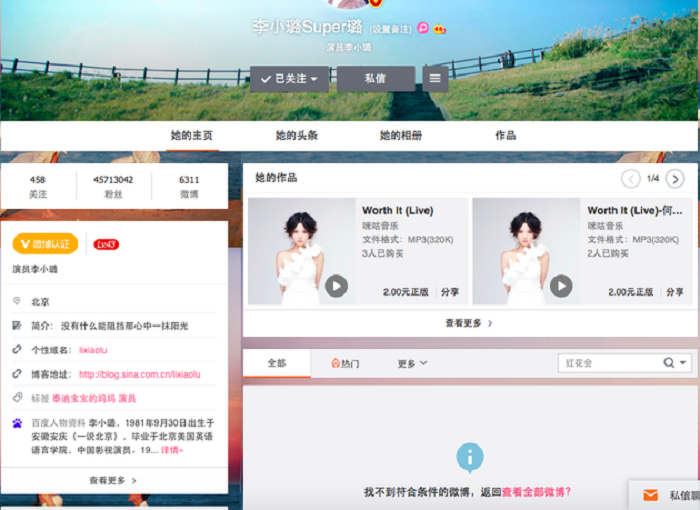
Task: Go to previous page of works
Action: pyautogui.click(x=631, y=179)
